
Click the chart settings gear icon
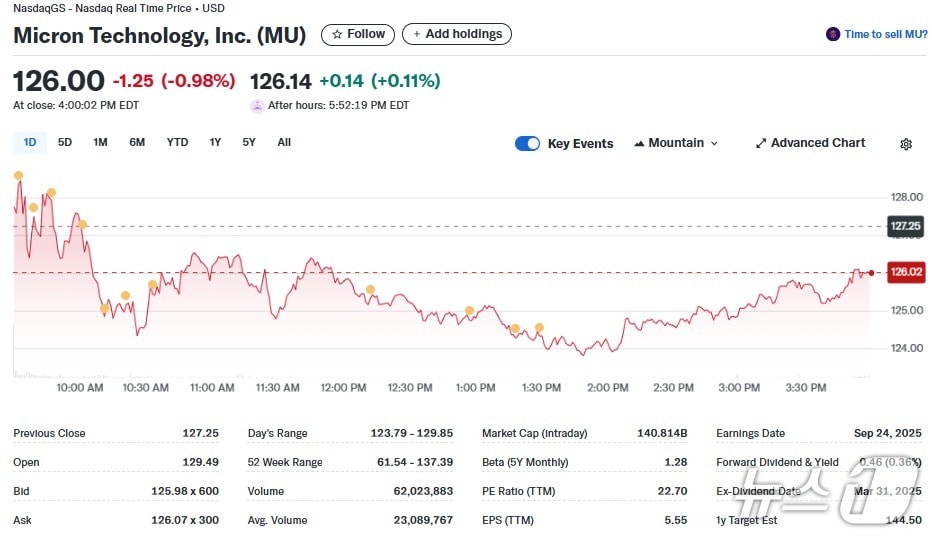(906, 144)
